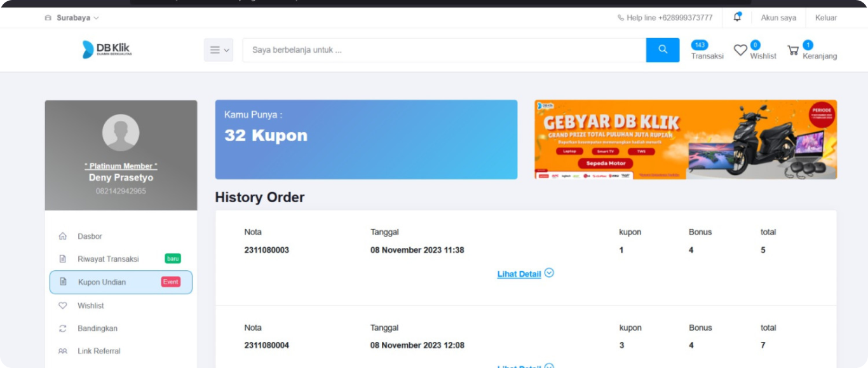Expand Lihat Detail for nota 2311080003
This screenshot has width=868, height=368.
pos(525,273)
